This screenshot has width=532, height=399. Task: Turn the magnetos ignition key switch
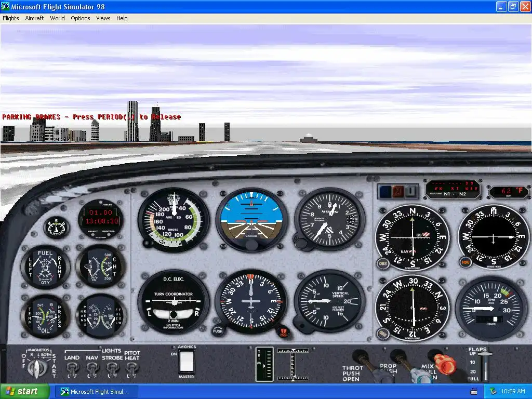(36, 368)
